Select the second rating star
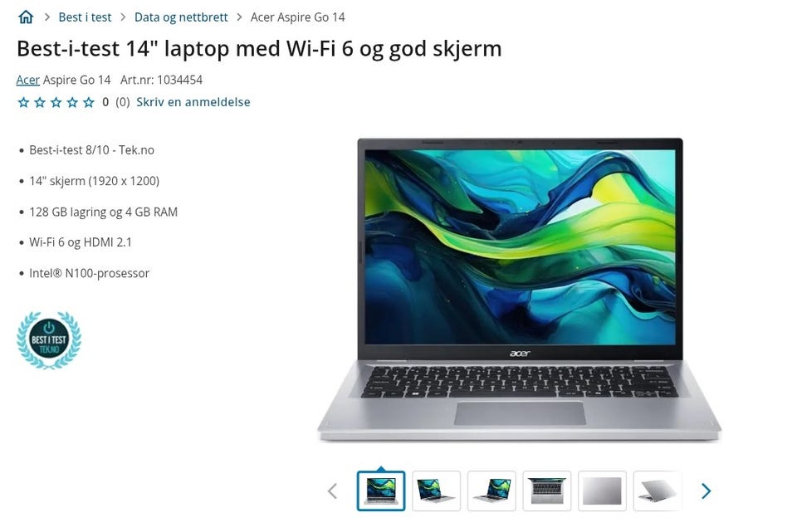This screenshot has width=797, height=532. coord(40,103)
